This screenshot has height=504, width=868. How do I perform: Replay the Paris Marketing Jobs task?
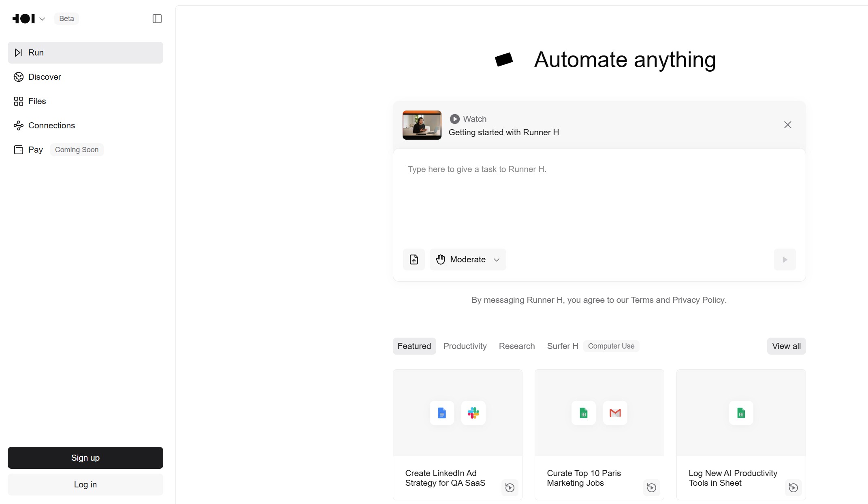point(652,488)
